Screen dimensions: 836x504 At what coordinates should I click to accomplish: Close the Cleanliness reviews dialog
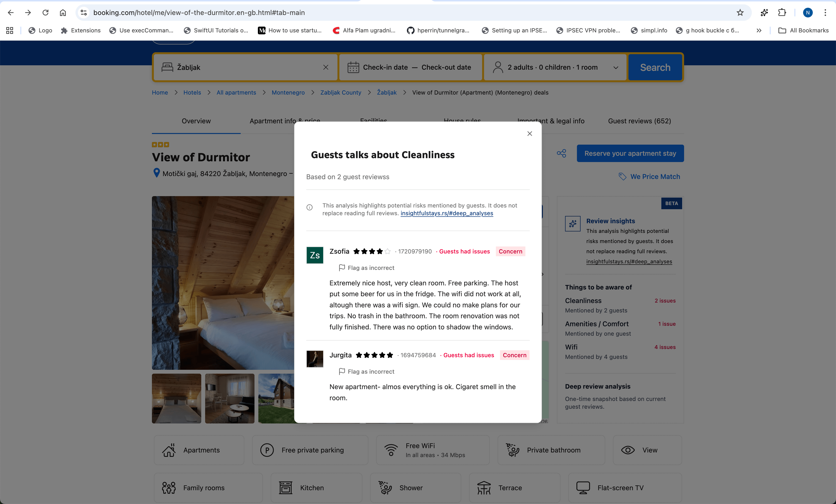tap(529, 134)
